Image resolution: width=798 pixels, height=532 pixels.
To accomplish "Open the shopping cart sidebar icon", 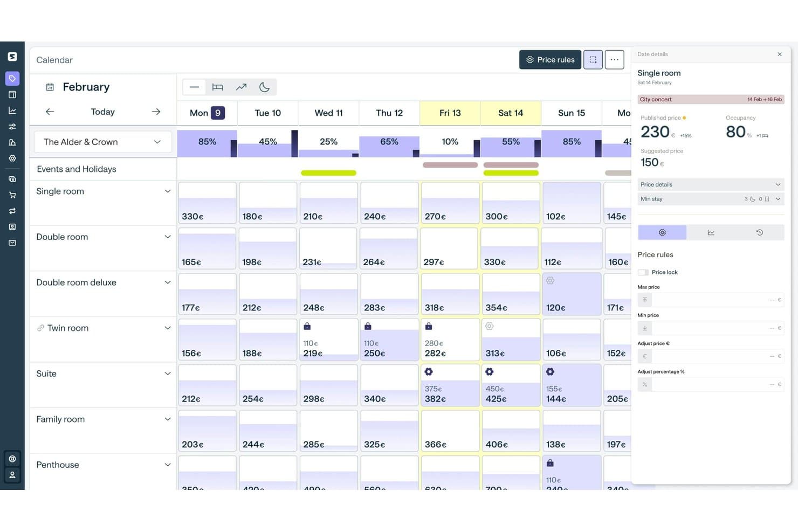I will point(12,195).
